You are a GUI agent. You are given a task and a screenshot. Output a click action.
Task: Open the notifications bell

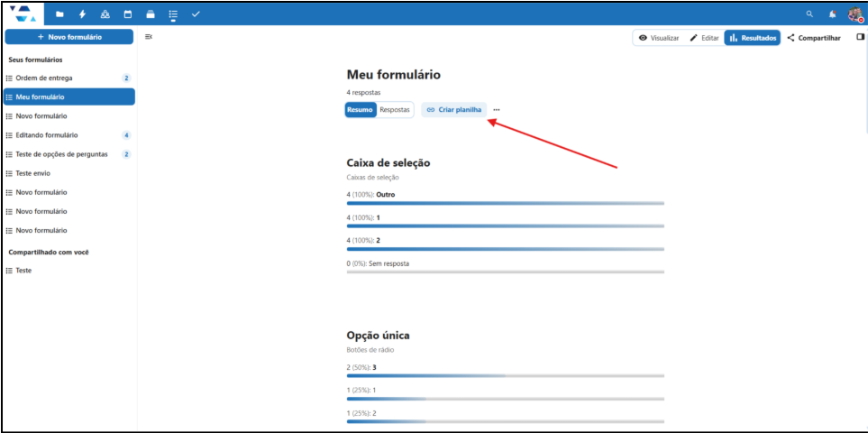point(832,14)
